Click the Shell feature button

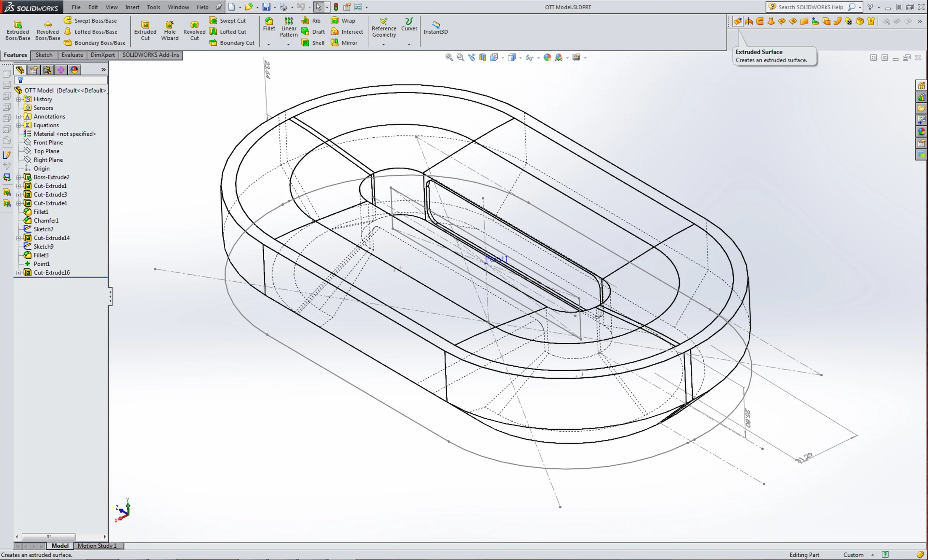[x=313, y=43]
